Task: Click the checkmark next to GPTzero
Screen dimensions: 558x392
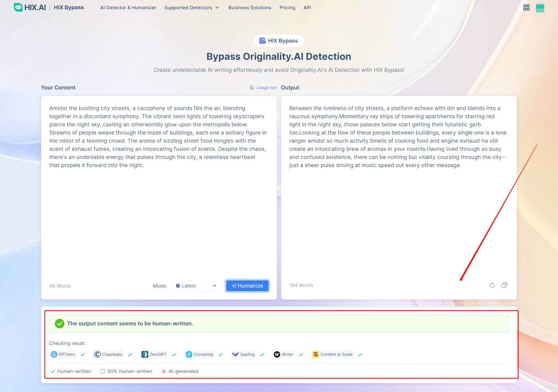Action: [x=83, y=355]
